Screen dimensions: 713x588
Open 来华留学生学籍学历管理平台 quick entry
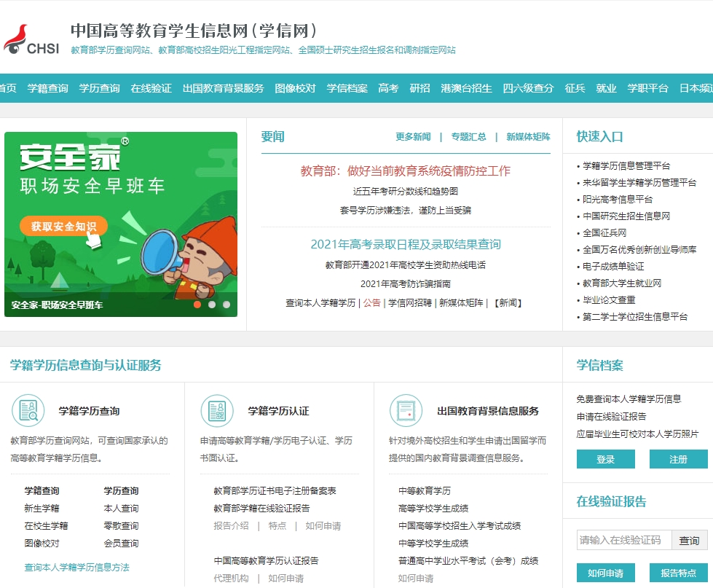point(639,183)
